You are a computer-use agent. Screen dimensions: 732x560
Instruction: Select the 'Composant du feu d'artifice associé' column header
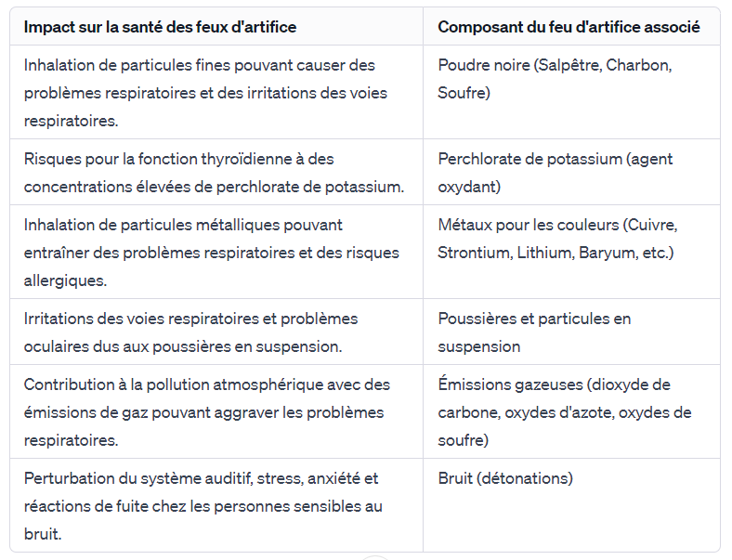[569, 27]
